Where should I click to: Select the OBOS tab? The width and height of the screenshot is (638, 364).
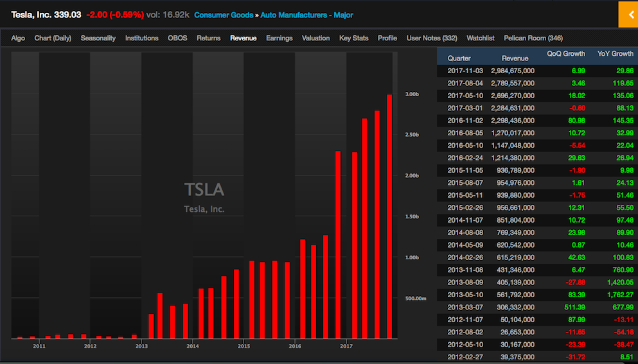pos(177,39)
